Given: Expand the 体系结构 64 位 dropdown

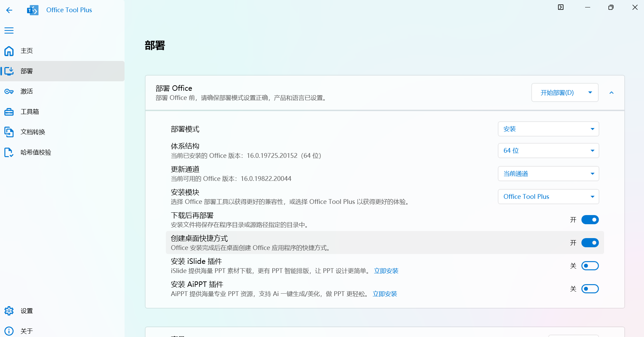Looking at the screenshot, I should click(548, 151).
